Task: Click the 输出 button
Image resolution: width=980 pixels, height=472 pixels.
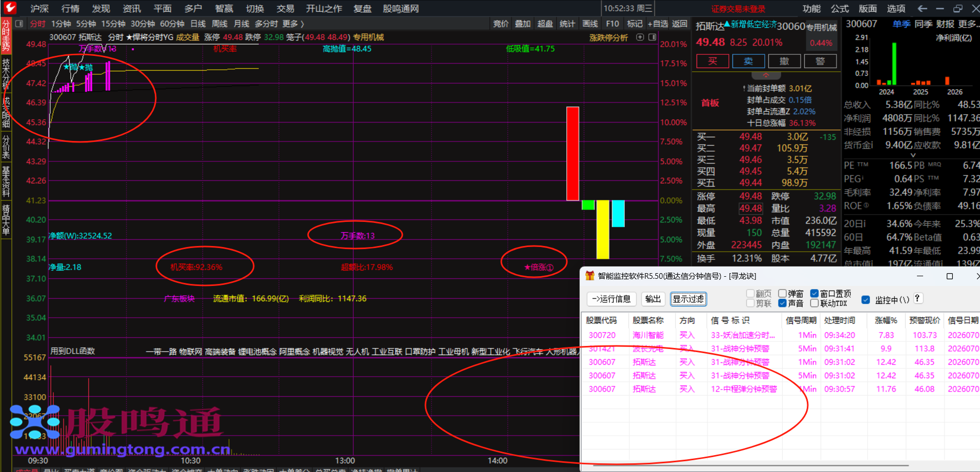Action: tap(653, 299)
